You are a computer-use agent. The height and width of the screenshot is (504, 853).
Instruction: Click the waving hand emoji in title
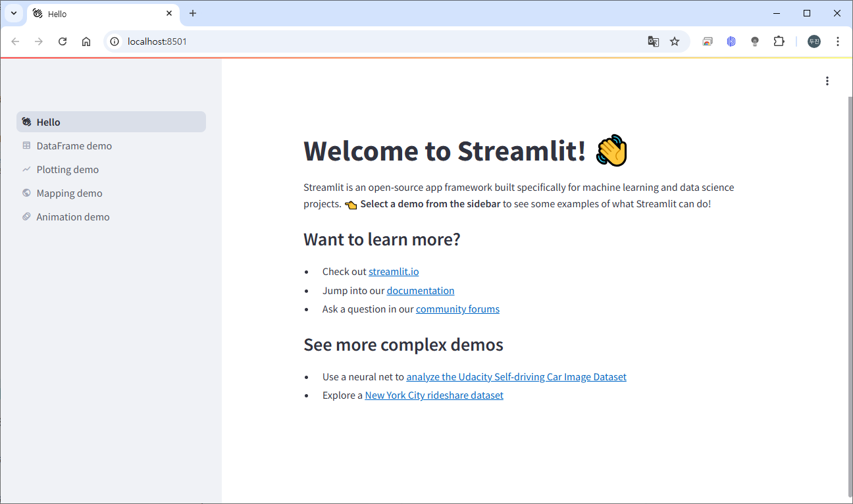(x=612, y=151)
